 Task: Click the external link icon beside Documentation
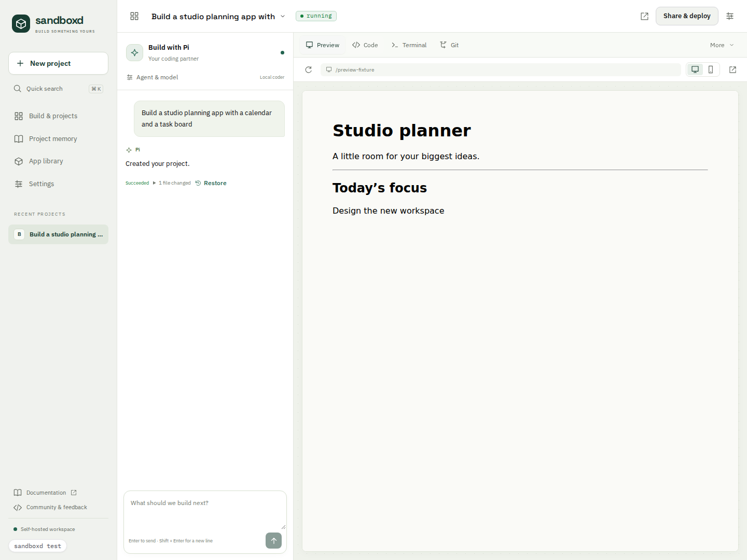pos(74,493)
